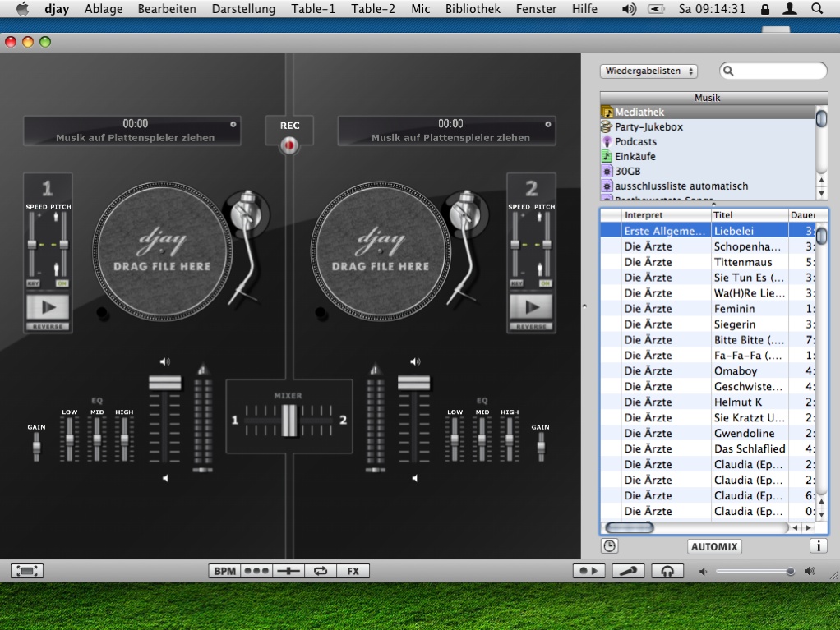
Task: Click the deck 1 track time display
Action: (135, 124)
